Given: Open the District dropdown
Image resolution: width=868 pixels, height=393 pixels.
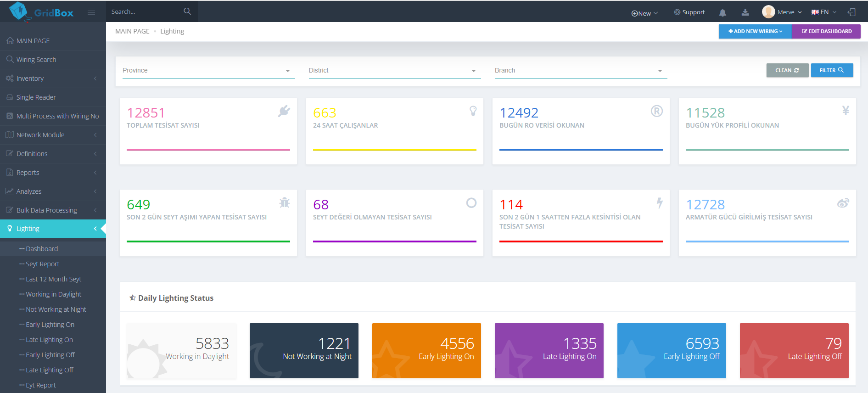Looking at the screenshot, I should (x=395, y=71).
